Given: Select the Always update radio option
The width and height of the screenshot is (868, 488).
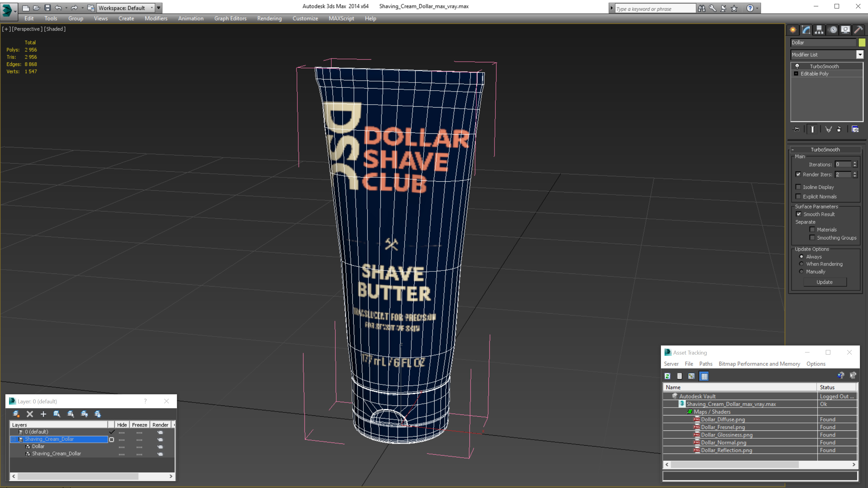Looking at the screenshot, I should 802,257.
